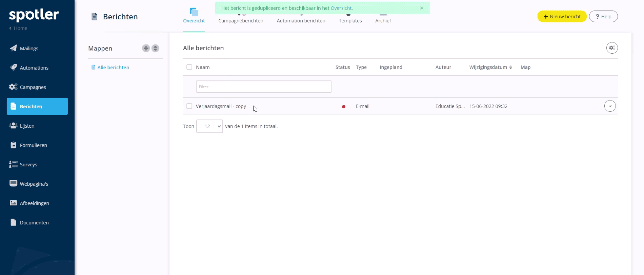
Task: Click the Berichten page title document icon
Action: tap(95, 17)
